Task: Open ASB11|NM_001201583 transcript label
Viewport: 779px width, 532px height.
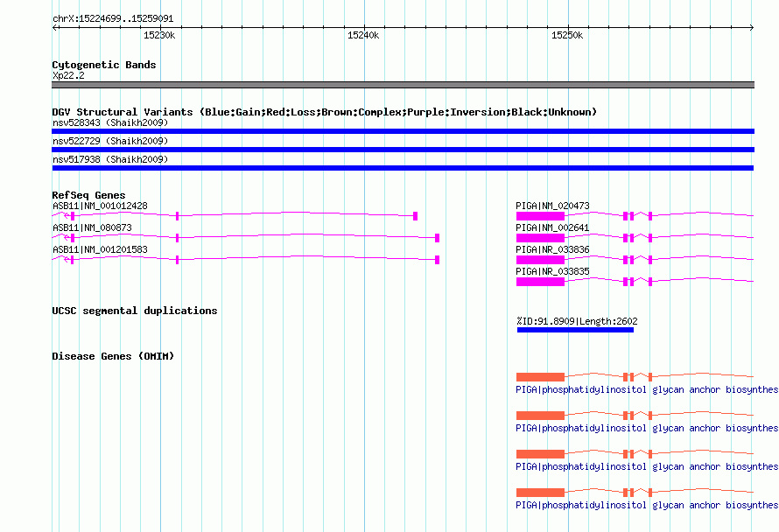Action: 100,249
